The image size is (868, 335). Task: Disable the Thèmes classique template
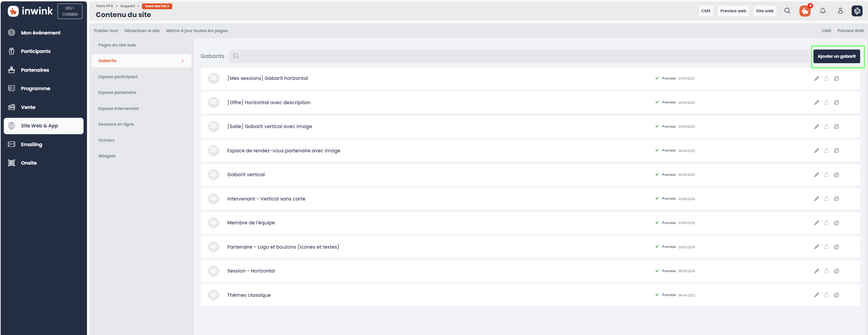click(x=836, y=295)
